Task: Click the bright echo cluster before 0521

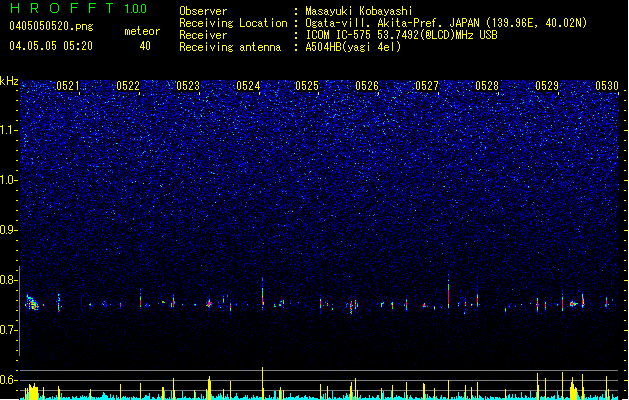Action: tap(32, 303)
